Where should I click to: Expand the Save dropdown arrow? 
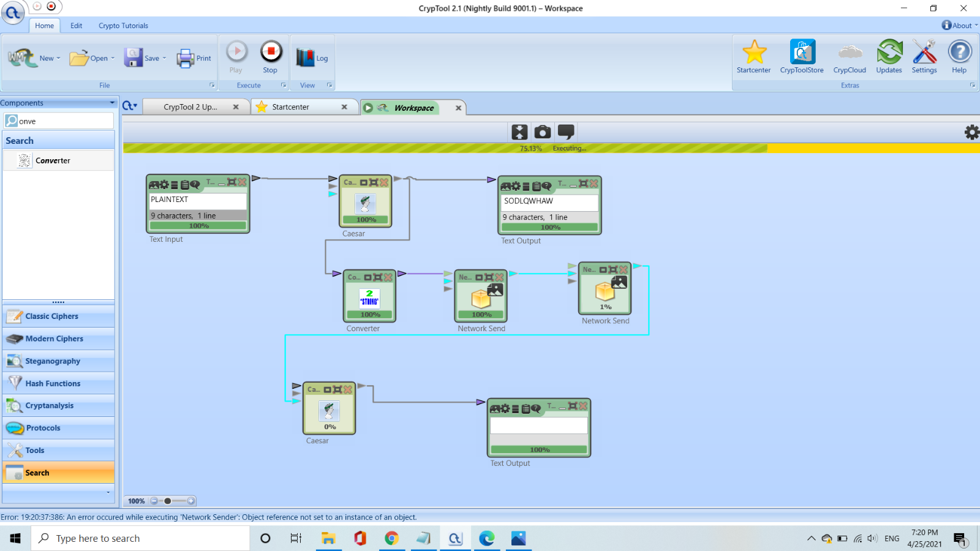(164, 58)
